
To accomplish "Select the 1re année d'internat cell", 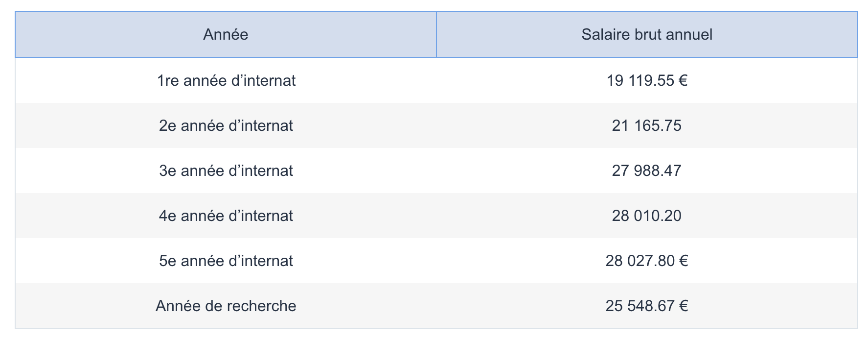I will coord(226,80).
